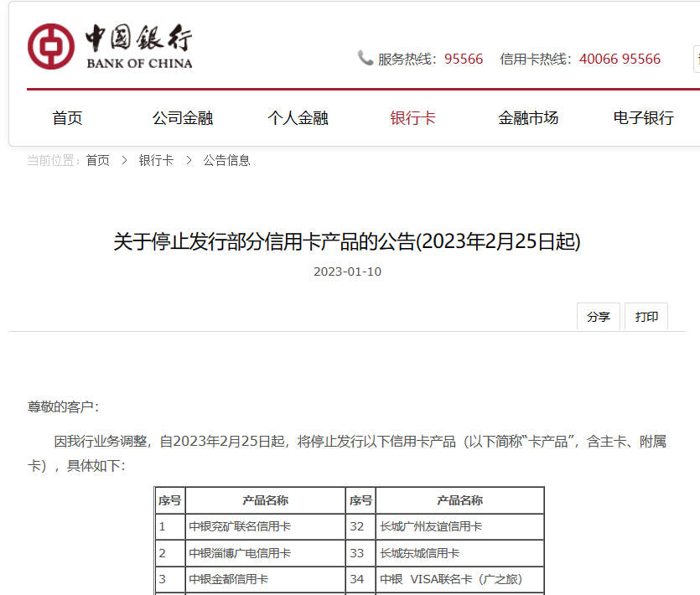Select the table cell 中银兖矿联名信用卡

(x=265, y=527)
